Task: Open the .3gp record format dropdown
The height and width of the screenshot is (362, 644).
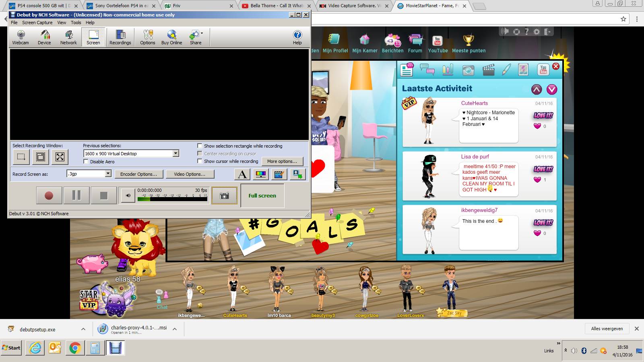Action: click(x=108, y=174)
